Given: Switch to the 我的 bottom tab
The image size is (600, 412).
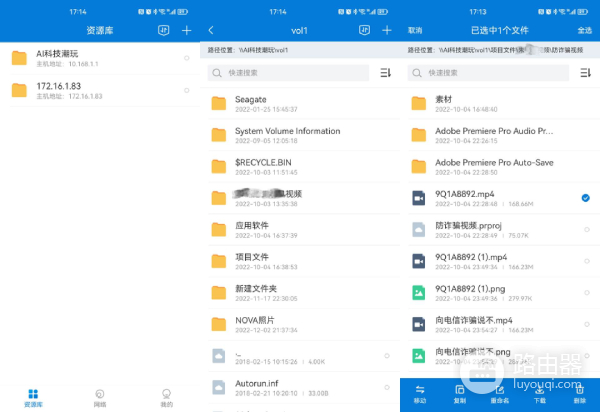Looking at the screenshot, I should [166, 398].
